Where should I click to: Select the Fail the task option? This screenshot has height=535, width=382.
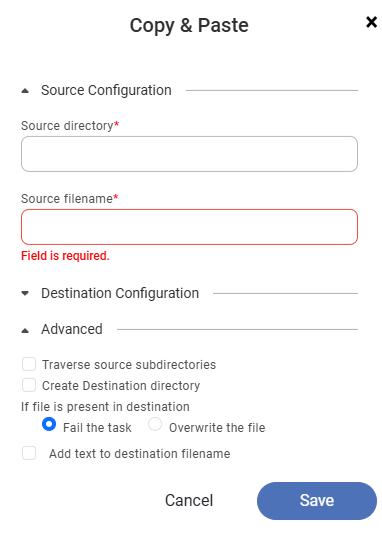(49, 424)
